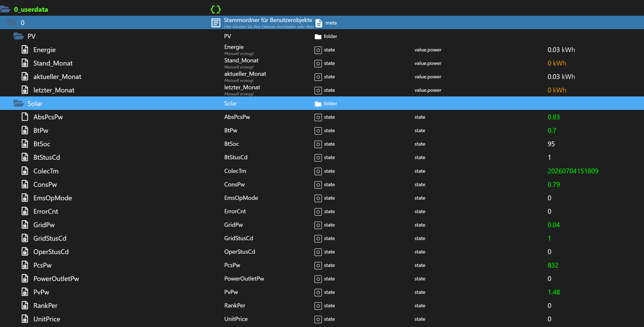Select the Energie tree row name
This screenshot has height=327, width=644.
[x=45, y=50]
